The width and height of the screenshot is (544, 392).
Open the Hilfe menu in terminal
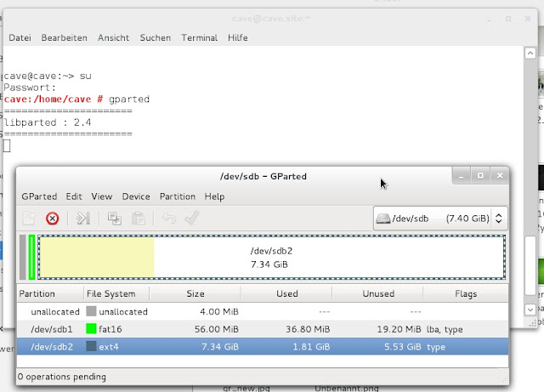pos(238,37)
